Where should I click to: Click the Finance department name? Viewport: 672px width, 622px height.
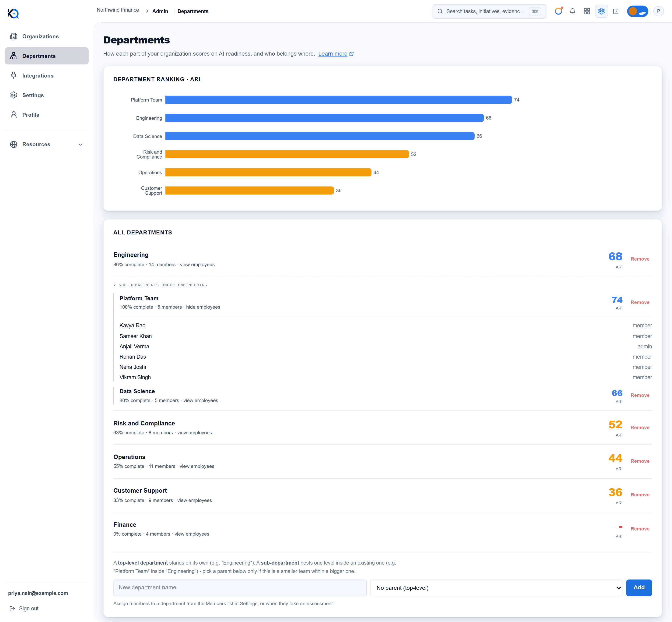click(x=125, y=525)
